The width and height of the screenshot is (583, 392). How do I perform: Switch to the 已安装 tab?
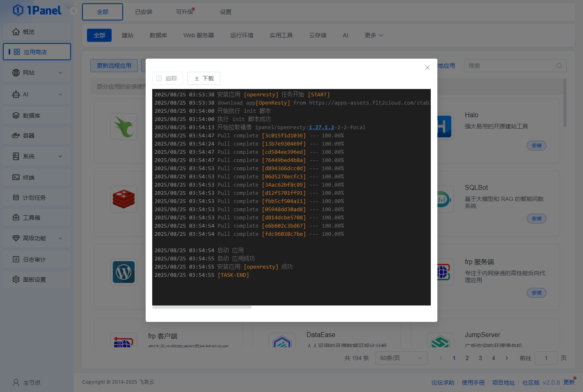click(x=144, y=12)
